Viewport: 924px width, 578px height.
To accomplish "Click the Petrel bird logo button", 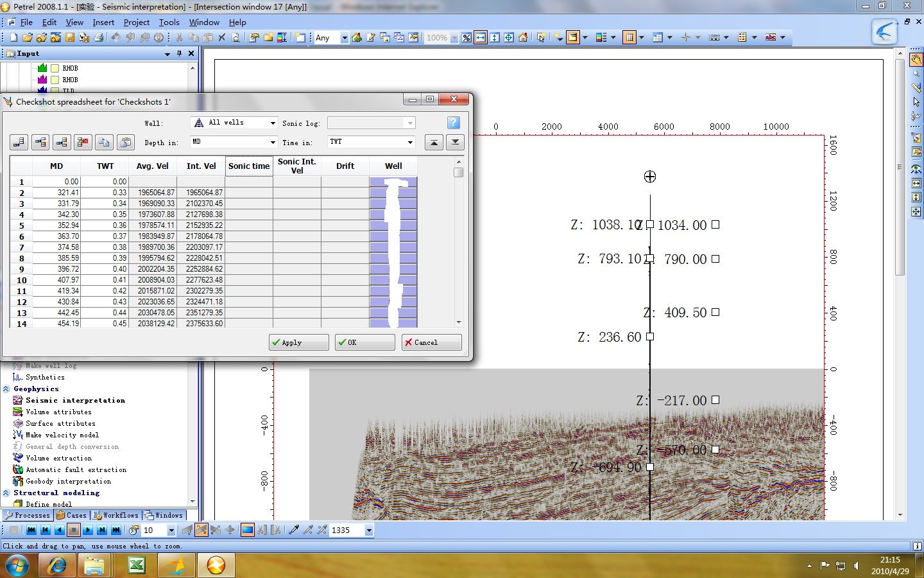I will (x=884, y=31).
